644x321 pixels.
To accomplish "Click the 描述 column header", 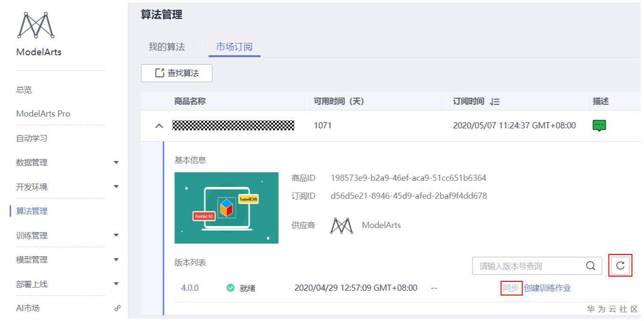I will coord(601,101).
